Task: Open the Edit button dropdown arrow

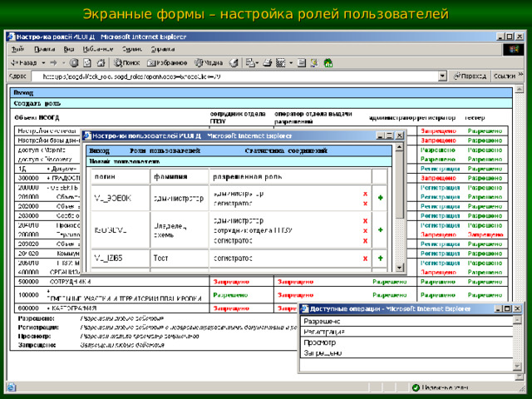Action: [x=291, y=63]
